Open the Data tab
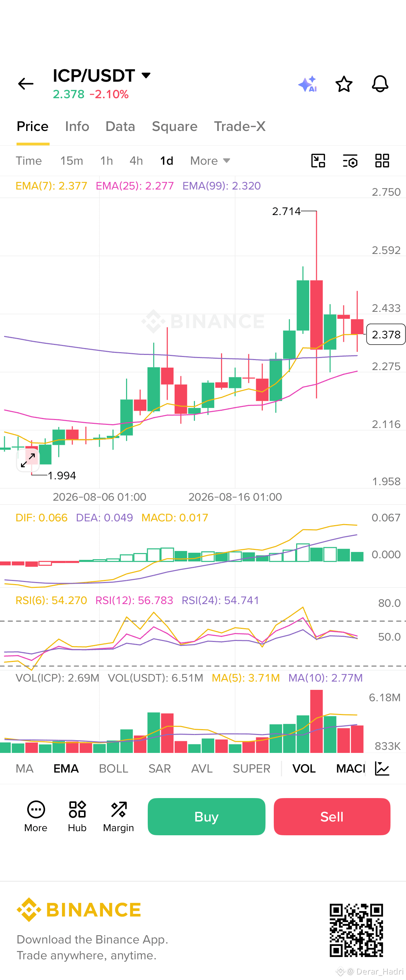 [x=120, y=126]
